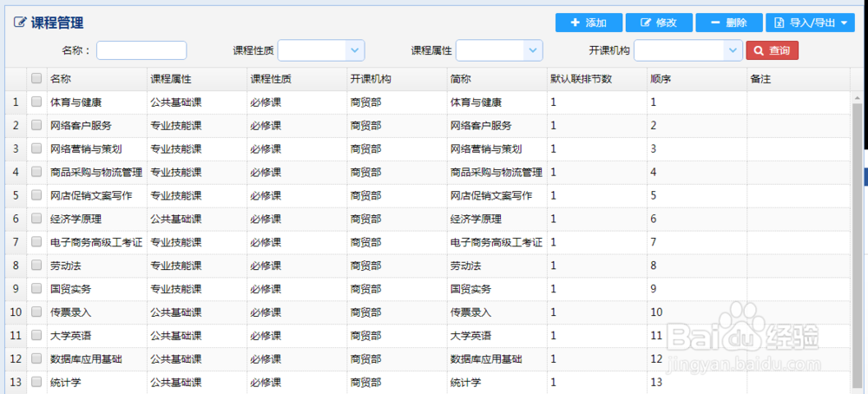Click the pencil edit icon beside 课程管理 title
Image resolution: width=868 pixels, height=394 pixels.
pyautogui.click(x=20, y=23)
